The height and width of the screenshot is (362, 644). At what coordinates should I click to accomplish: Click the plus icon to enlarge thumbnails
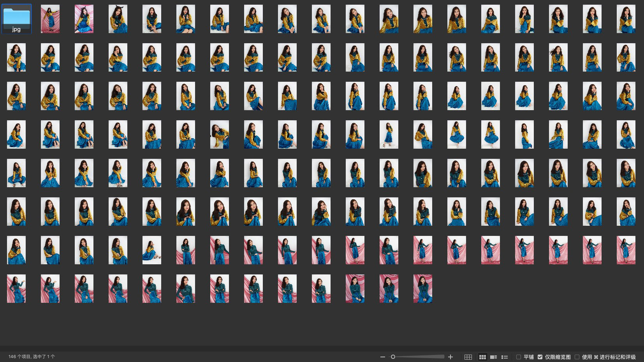pos(450,357)
